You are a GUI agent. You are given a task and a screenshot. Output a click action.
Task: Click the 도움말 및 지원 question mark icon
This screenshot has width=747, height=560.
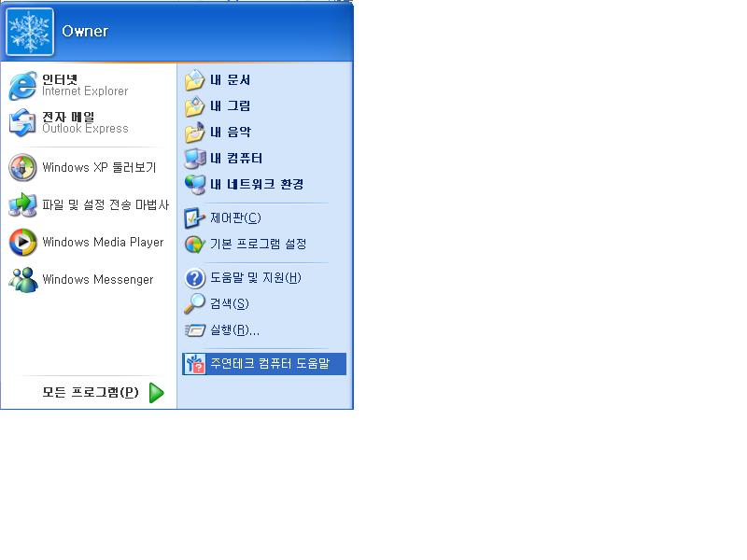click(194, 278)
